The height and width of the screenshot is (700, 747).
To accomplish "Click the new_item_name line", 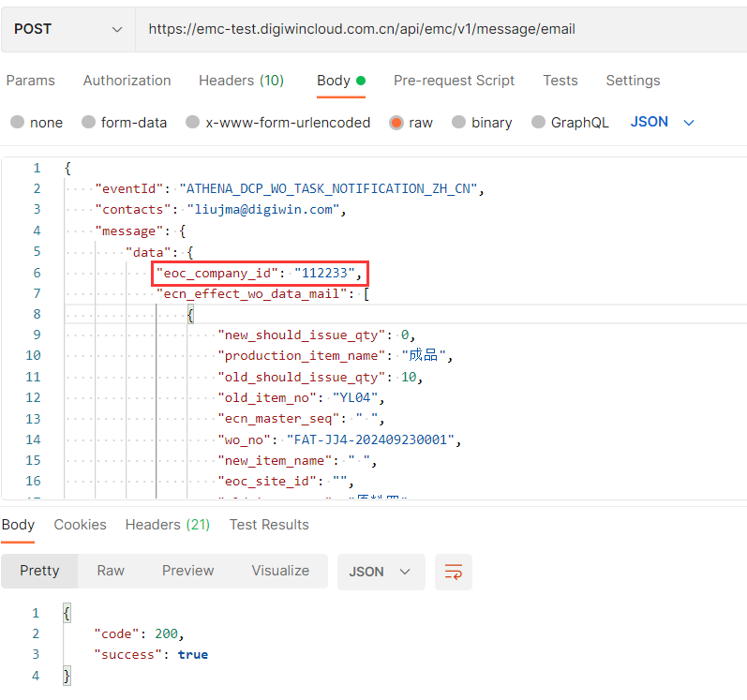I will pos(297,460).
